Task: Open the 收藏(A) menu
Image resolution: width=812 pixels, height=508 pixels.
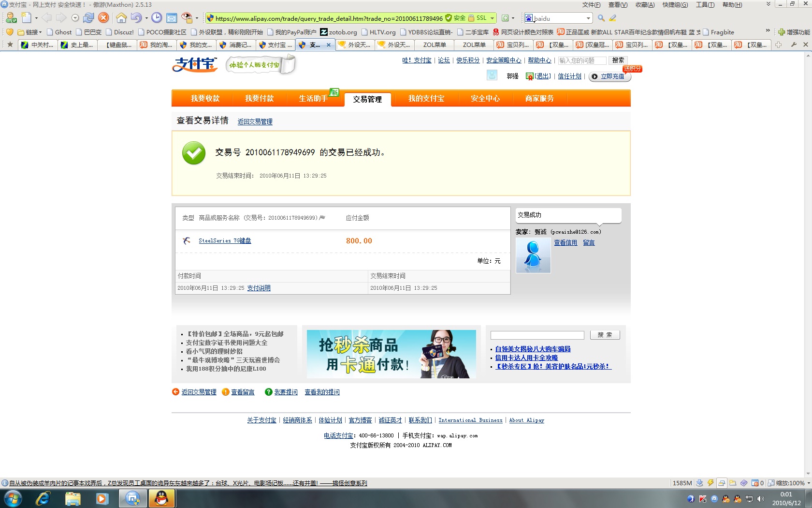Action: (645, 5)
